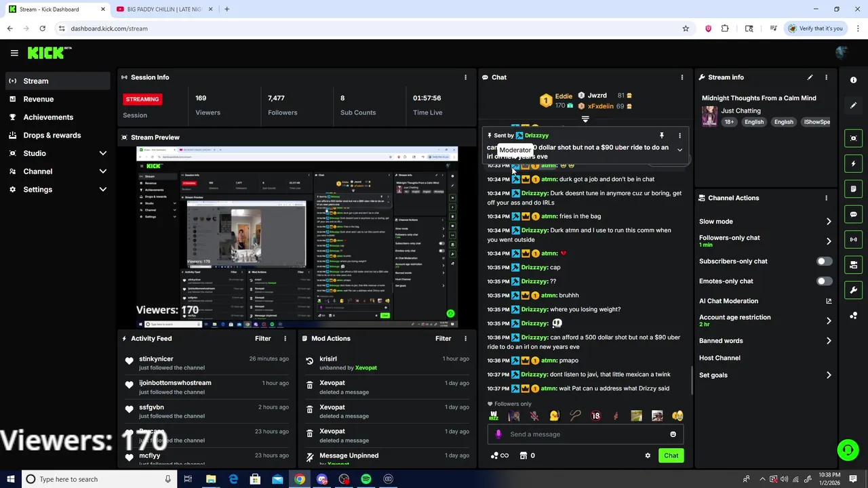Open Slow mode settings

pyautogui.click(x=765, y=222)
